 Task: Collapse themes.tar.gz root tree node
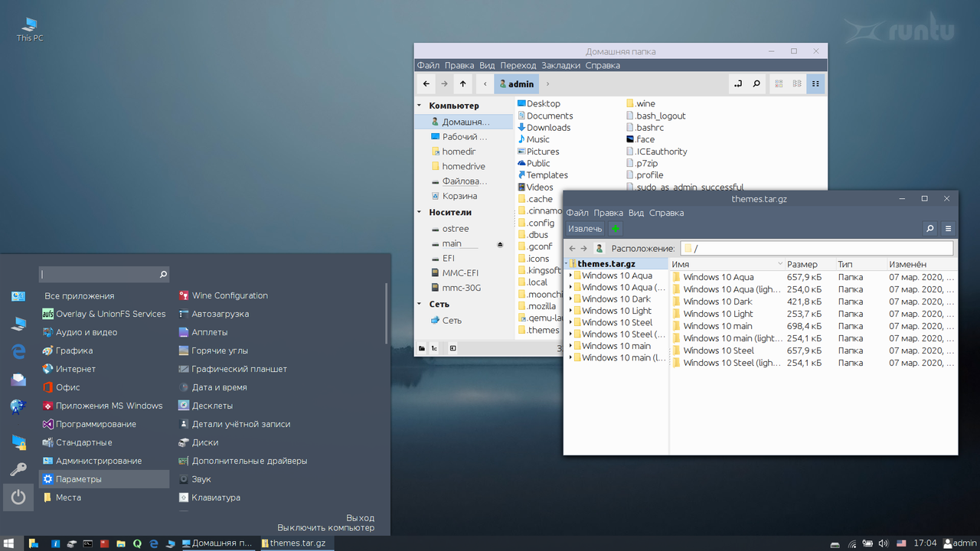[x=567, y=264]
